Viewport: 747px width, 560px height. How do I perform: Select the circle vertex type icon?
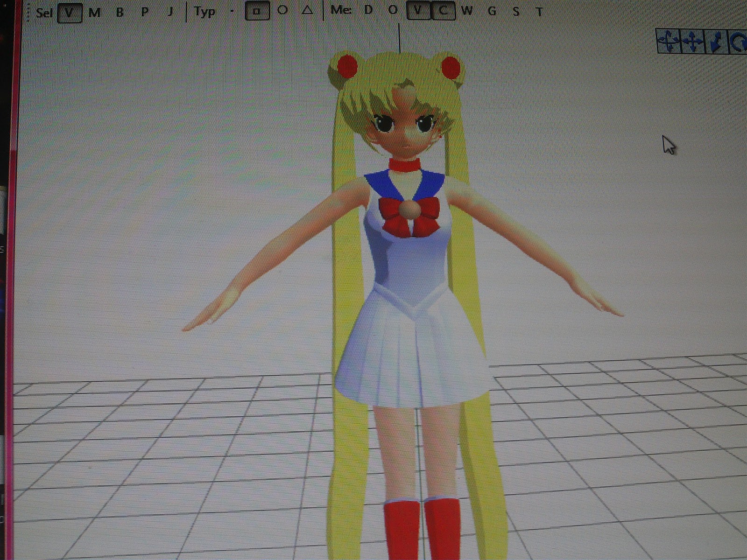(282, 12)
